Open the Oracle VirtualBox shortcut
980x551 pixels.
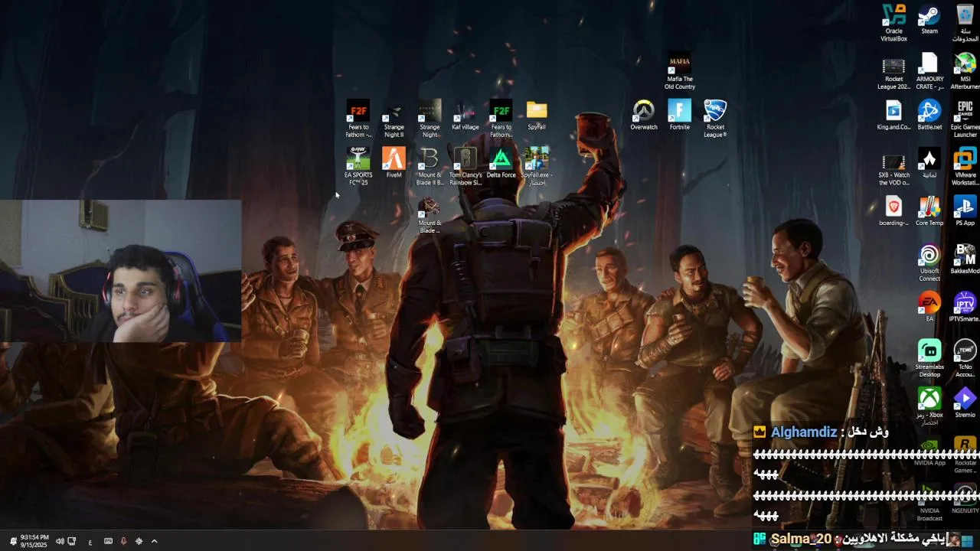tap(893, 23)
